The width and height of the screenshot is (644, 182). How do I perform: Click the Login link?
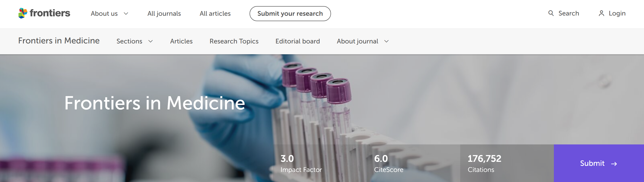pos(617,13)
